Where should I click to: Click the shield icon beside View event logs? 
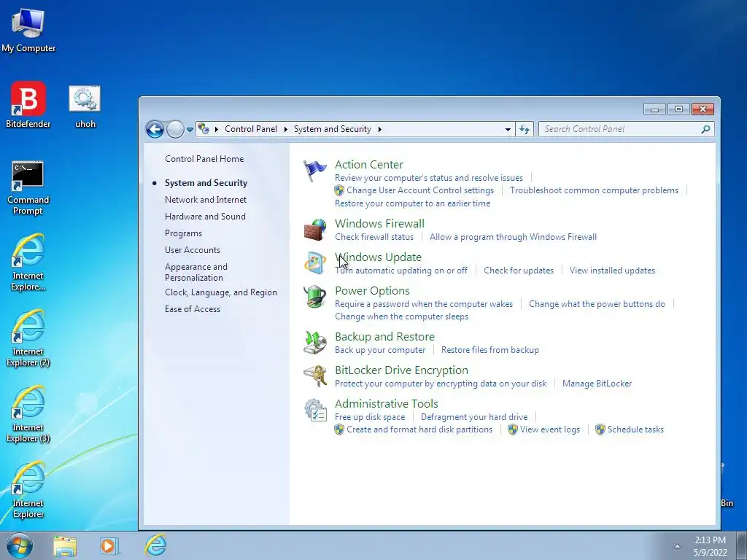[513, 429]
